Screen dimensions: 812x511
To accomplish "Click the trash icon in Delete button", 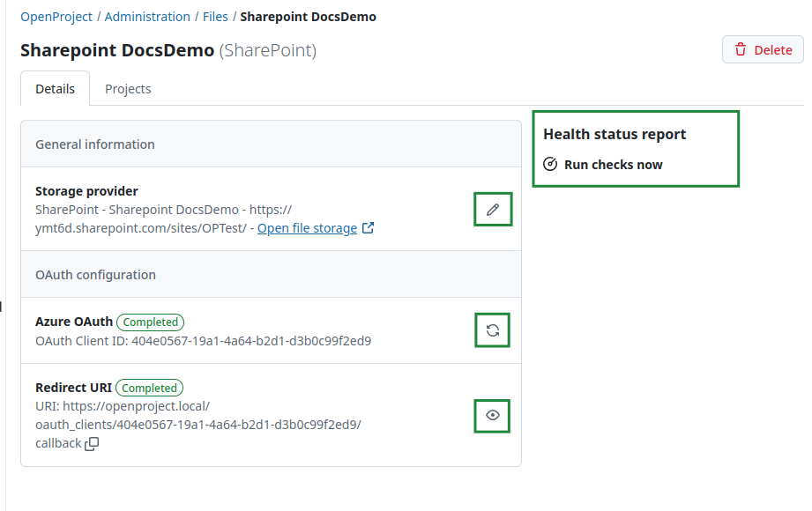I will 742,49.
